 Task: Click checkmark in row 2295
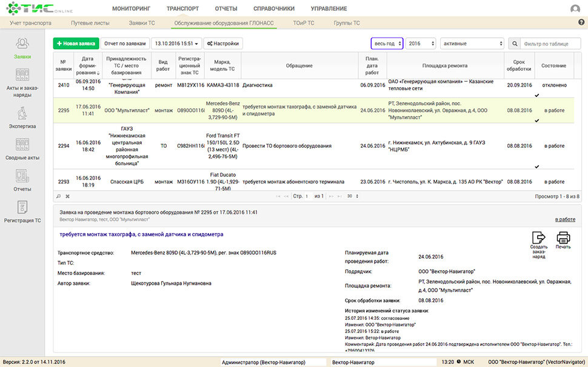tap(536, 121)
